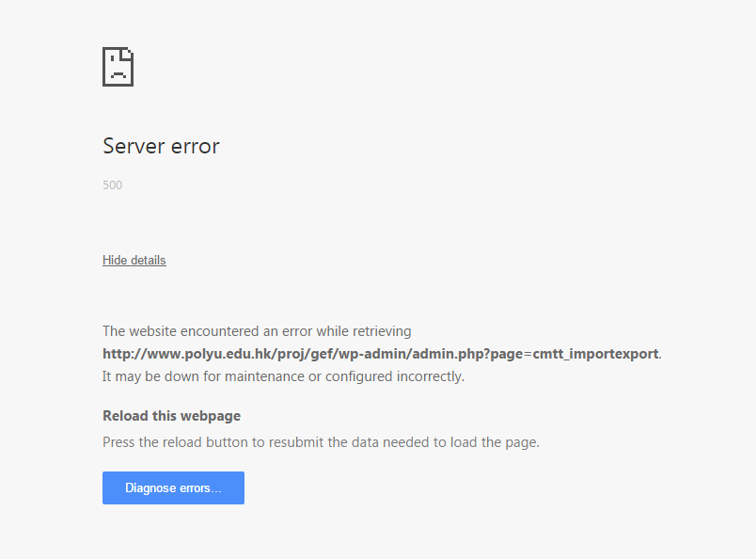The width and height of the screenshot is (756, 559).
Task: Click the 'Press the reload button' instruction text
Action: (321, 441)
